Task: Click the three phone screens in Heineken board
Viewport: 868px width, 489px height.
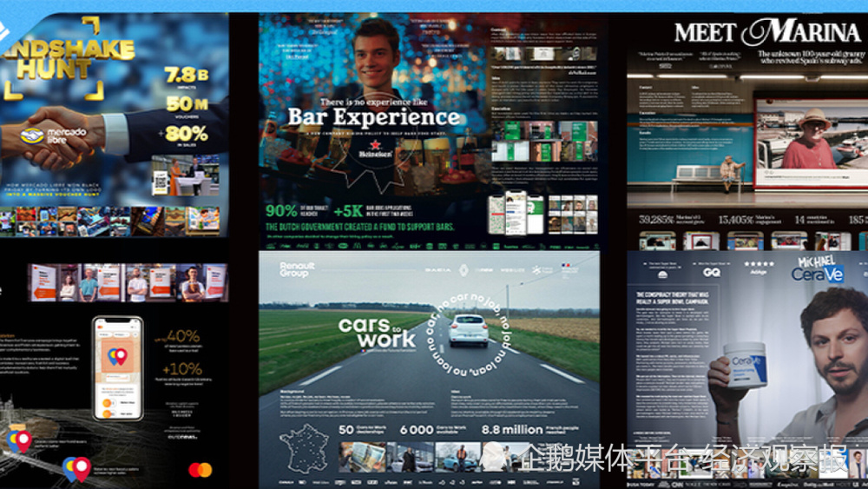Action: [x=516, y=213]
